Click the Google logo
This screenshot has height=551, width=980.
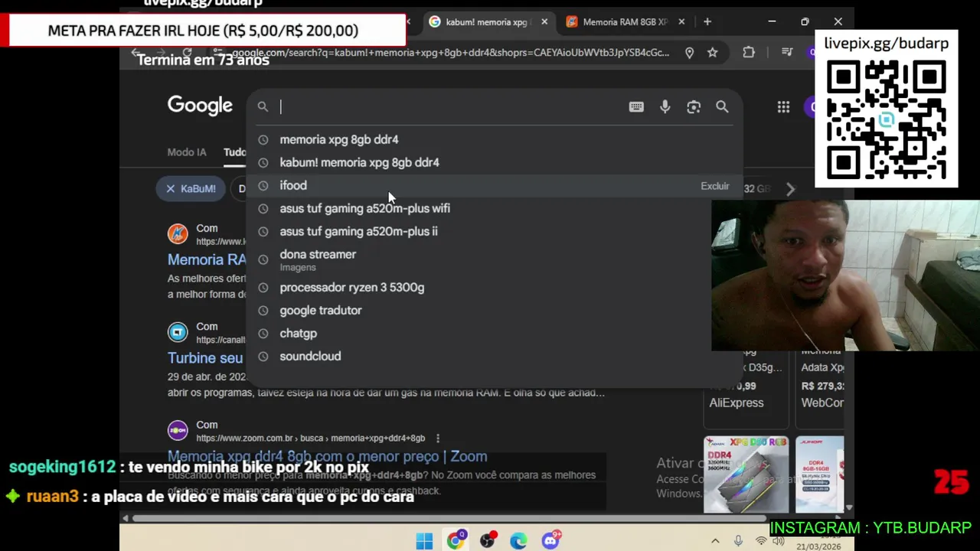[x=200, y=106]
